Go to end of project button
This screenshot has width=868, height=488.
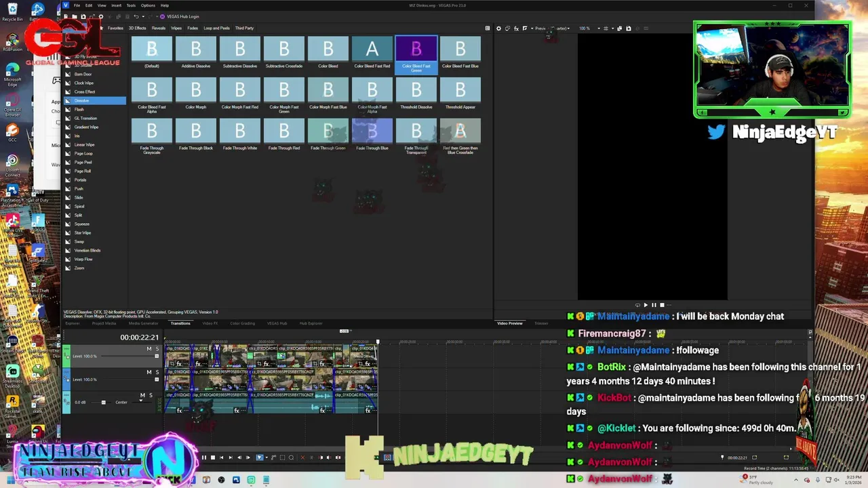[x=231, y=457]
